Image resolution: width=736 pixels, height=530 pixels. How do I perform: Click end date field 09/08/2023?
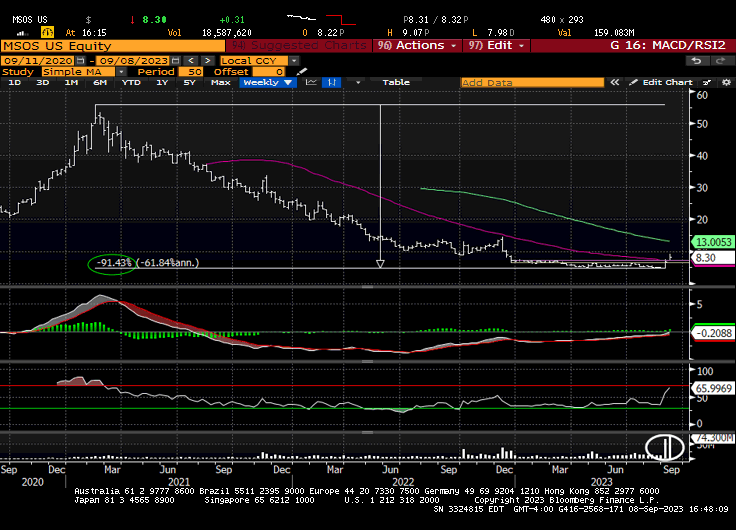tap(133, 61)
